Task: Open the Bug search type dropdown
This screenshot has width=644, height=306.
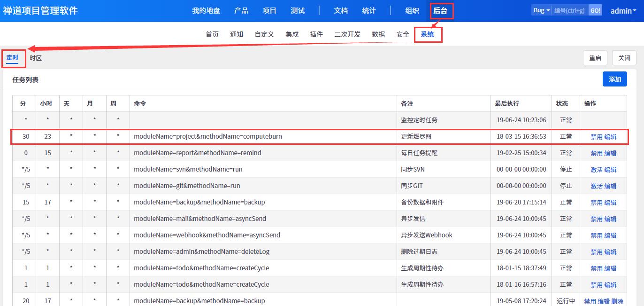Action: [x=541, y=10]
